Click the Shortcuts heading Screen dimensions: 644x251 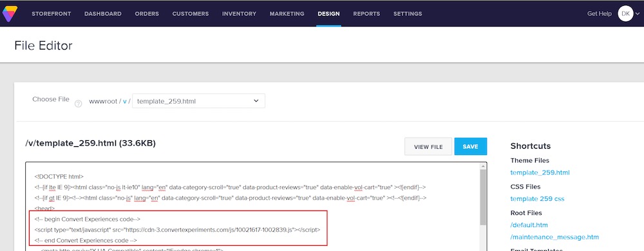click(530, 147)
